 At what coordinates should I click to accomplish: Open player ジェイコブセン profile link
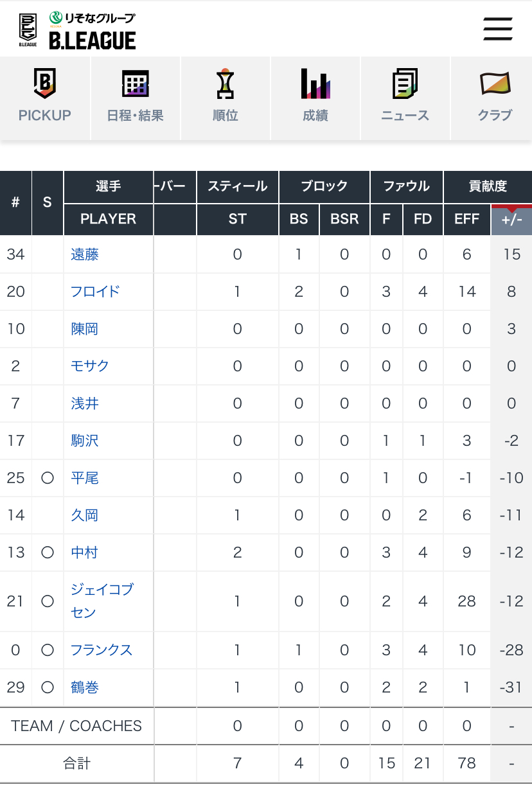pos(102,601)
